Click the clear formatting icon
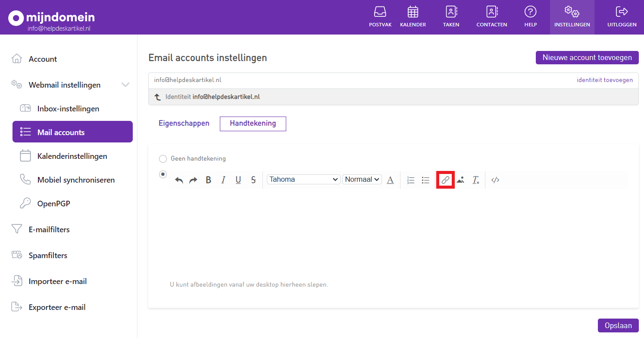This screenshot has height=338, width=644. point(475,180)
